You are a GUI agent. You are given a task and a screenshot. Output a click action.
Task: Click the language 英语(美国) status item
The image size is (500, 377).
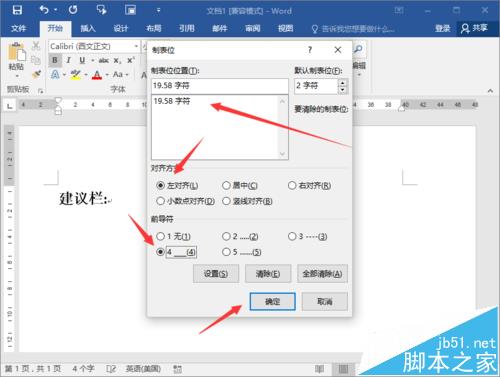[x=143, y=369]
